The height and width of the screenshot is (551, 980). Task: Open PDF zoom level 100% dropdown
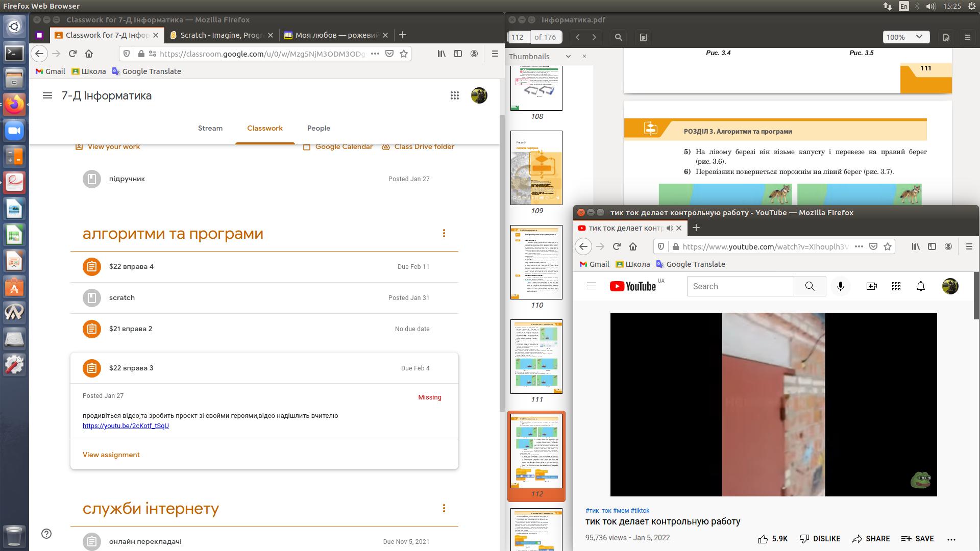[905, 37]
